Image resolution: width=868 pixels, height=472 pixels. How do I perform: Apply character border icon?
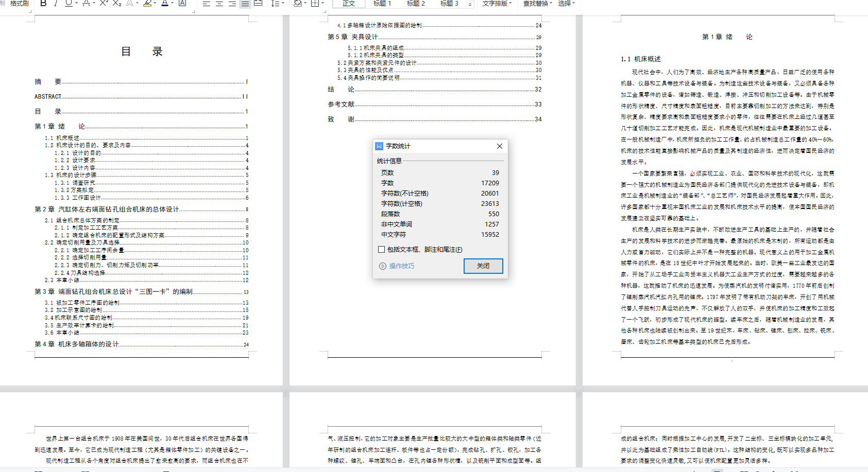[182, 3]
